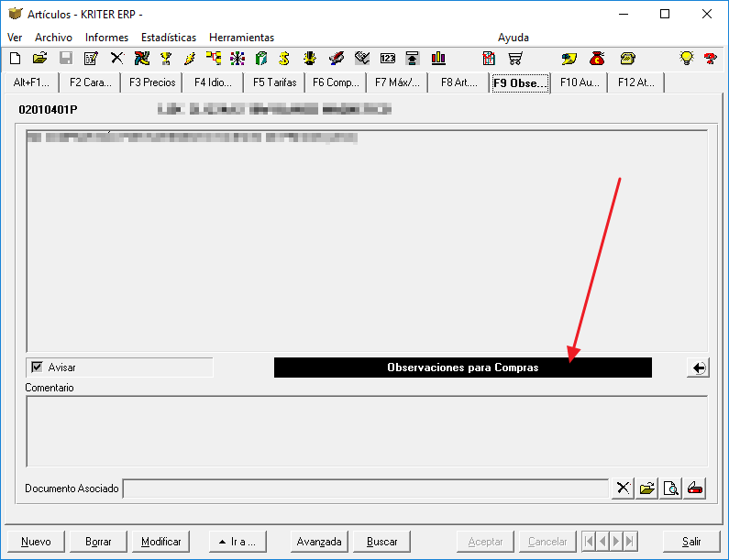Switch to the F2 Cara... tab

(90, 82)
